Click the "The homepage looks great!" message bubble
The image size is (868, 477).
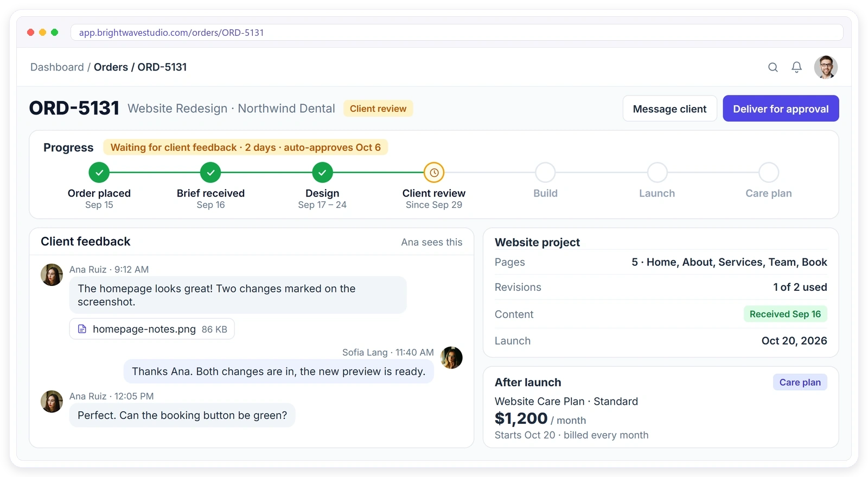coord(238,295)
